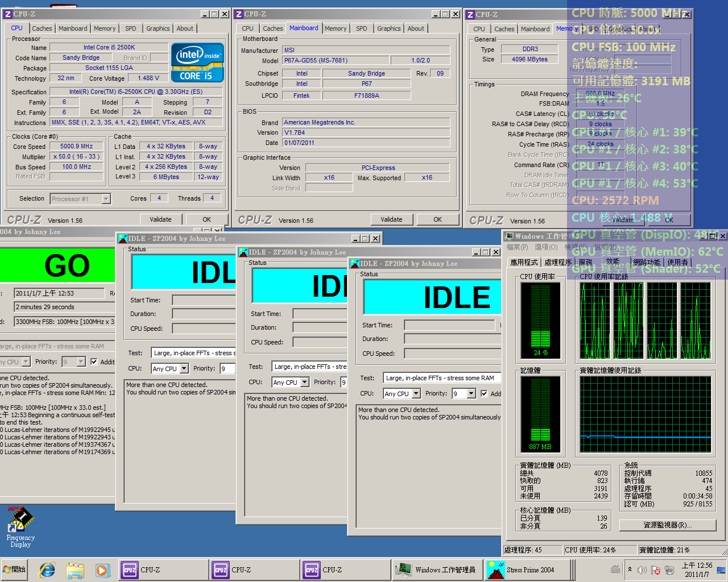Viewport: 728px width, 582px height.
Task: Open Windows Media Player from taskbar
Action: click(102, 569)
